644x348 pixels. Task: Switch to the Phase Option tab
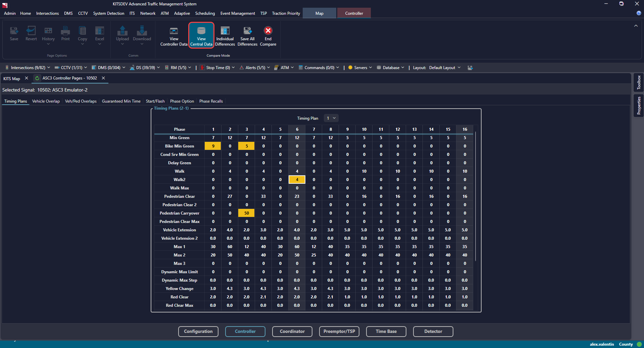point(182,101)
